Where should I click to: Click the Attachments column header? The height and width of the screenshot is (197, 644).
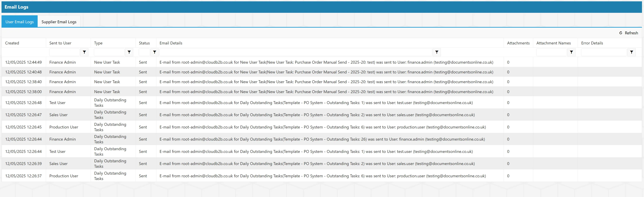(x=518, y=43)
